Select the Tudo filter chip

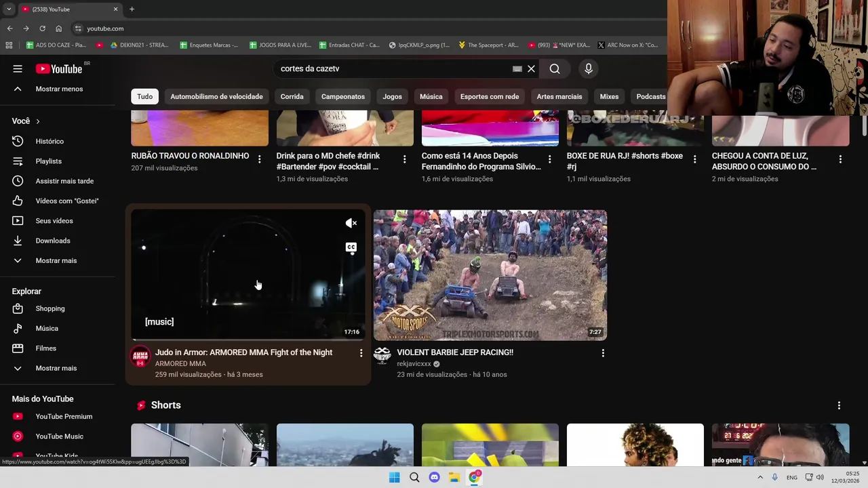point(145,96)
